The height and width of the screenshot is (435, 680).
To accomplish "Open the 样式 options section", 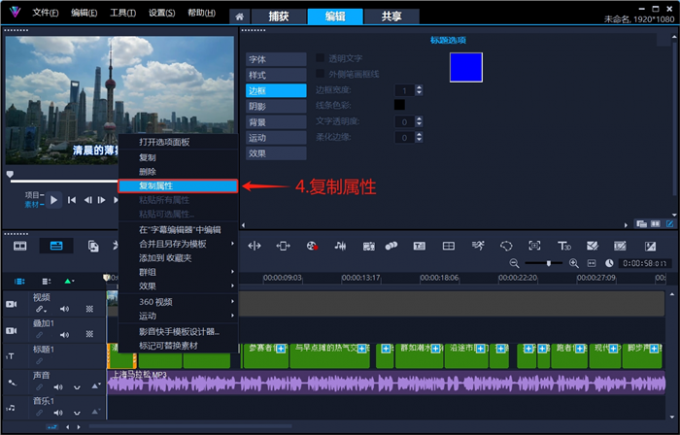I will click(276, 75).
